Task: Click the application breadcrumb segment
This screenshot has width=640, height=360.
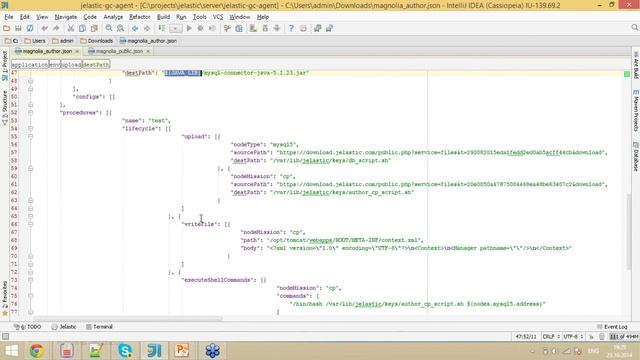Action: (30, 64)
